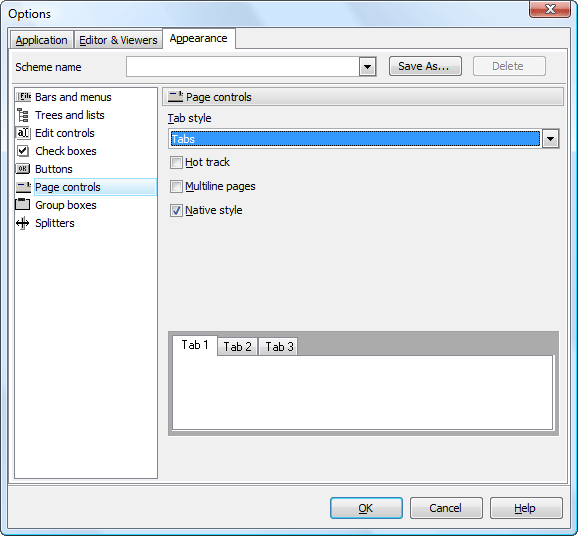The image size is (578, 536).
Task: Open the Buttons category icon
Action: click(23, 169)
